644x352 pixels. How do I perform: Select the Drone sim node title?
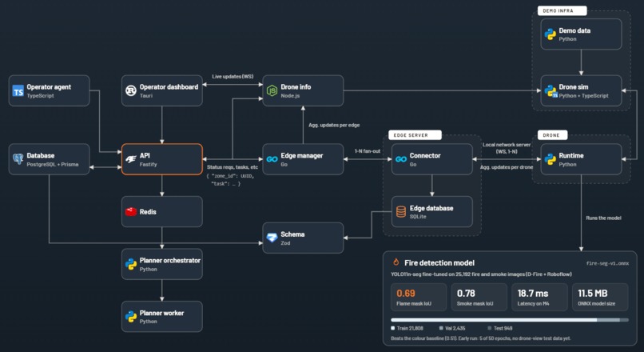pos(574,87)
